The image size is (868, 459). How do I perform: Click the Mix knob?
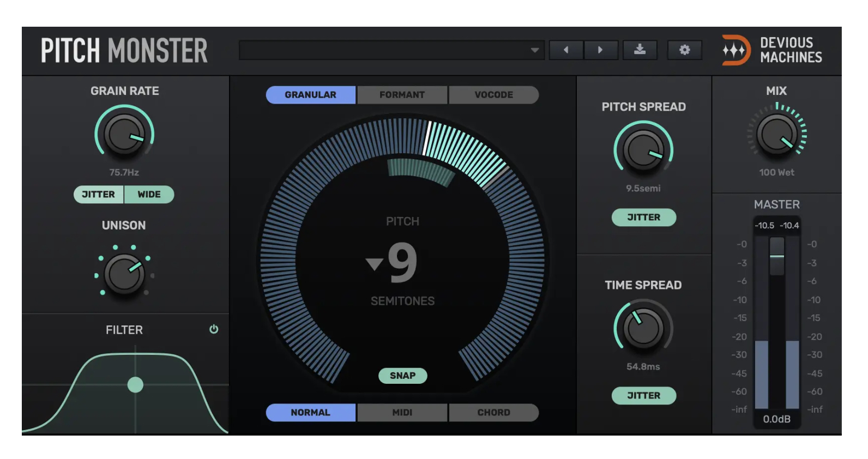pos(776,135)
